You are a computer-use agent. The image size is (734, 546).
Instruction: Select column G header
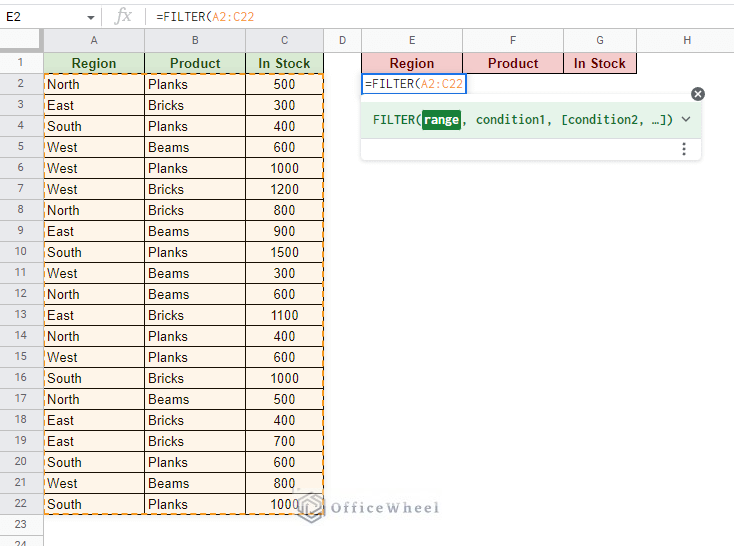click(600, 41)
